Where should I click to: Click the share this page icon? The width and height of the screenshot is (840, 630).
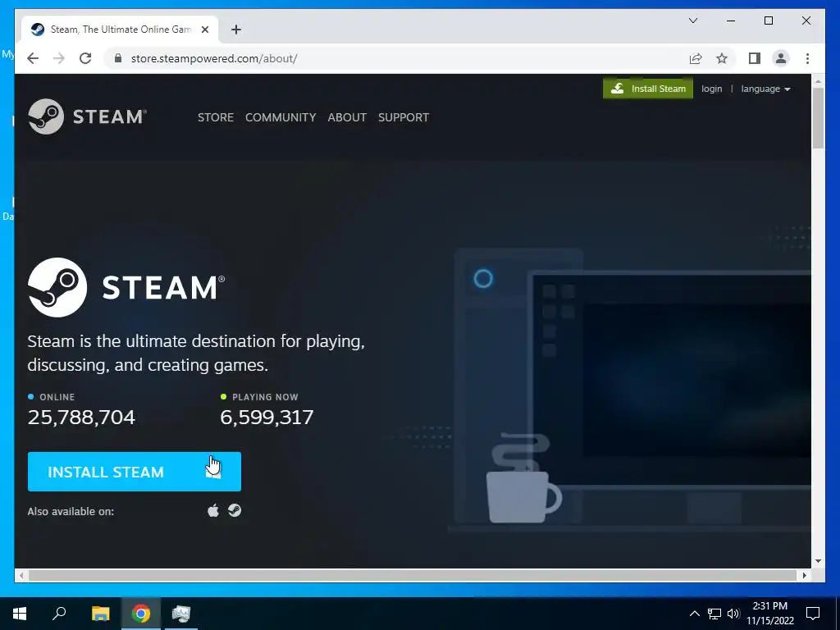(x=696, y=58)
